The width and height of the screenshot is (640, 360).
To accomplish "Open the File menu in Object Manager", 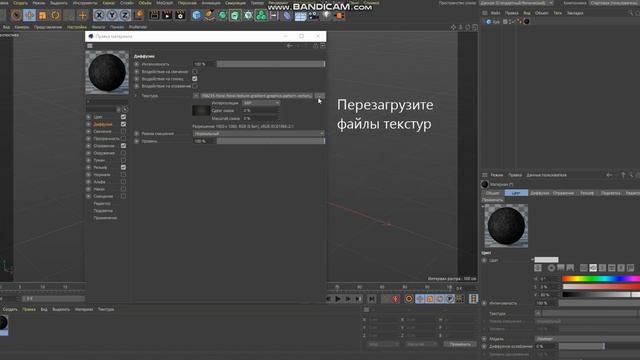I will tap(496, 13).
